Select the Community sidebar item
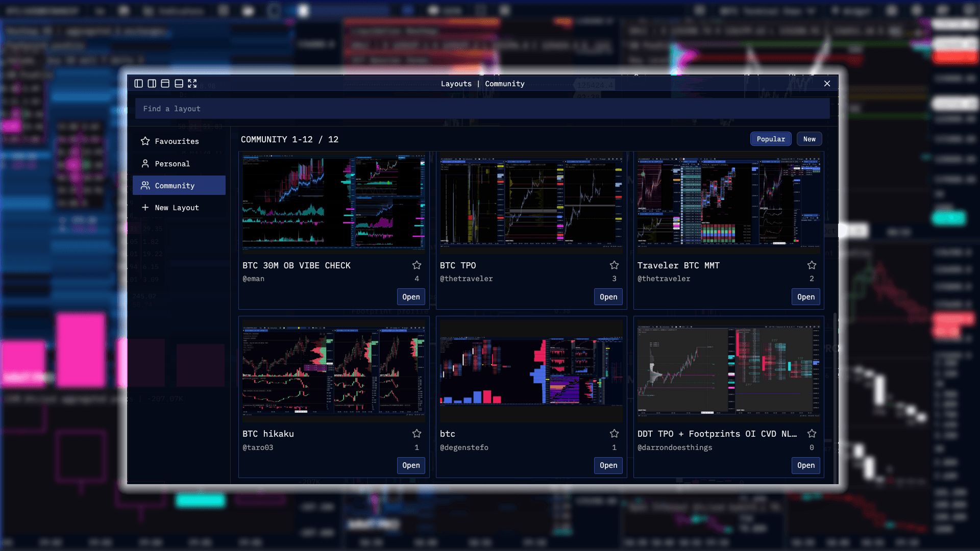This screenshot has width=980, height=551. pyautogui.click(x=175, y=186)
